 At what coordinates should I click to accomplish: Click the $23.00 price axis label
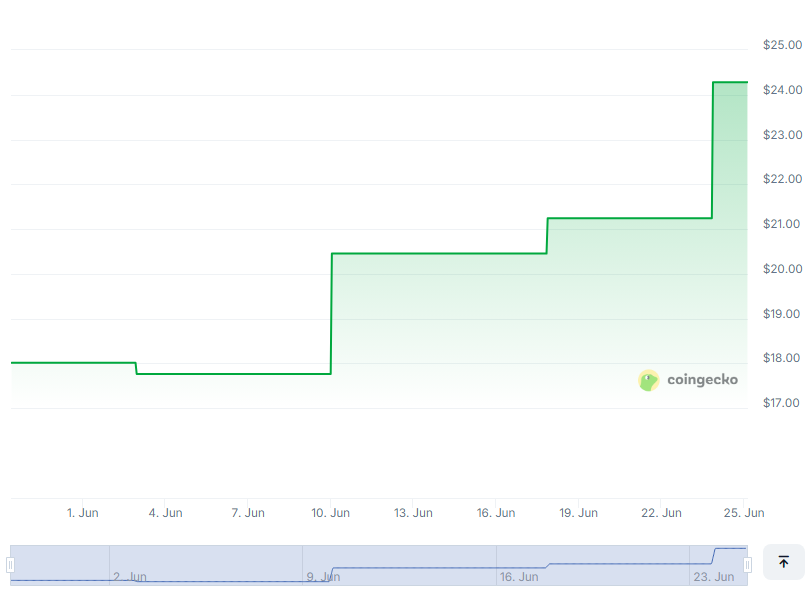[782, 135]
